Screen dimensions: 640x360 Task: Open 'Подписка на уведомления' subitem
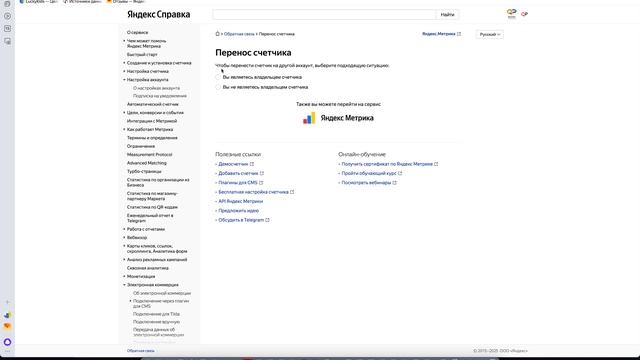(160, 96)
